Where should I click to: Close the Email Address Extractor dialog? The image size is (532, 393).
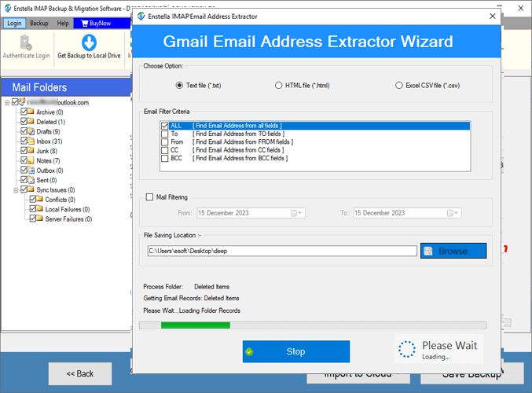(x=492, y=17)
